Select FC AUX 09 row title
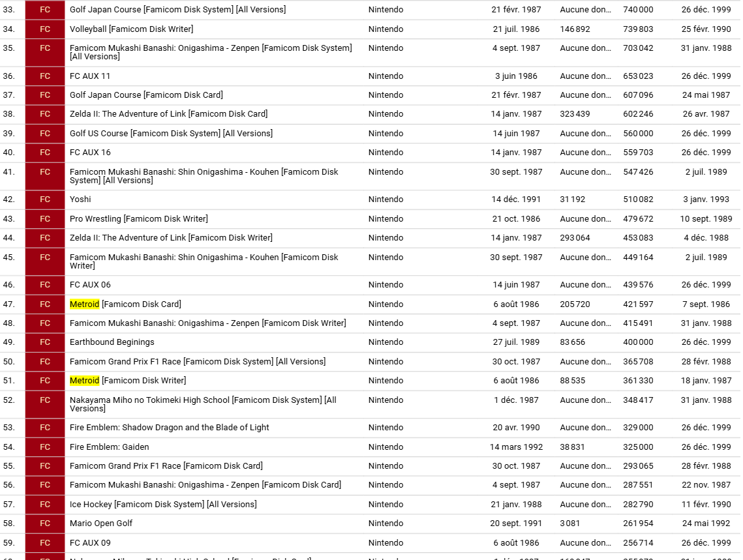The width and height of the screenshot is (743, 560). point(90,542)
